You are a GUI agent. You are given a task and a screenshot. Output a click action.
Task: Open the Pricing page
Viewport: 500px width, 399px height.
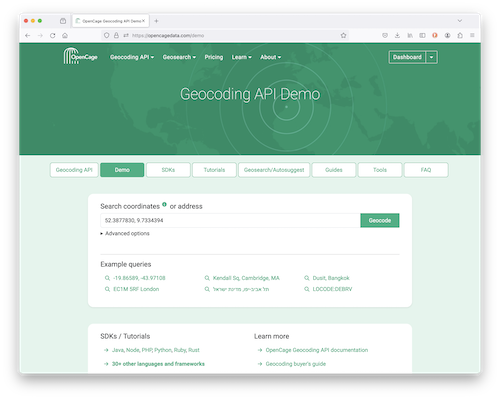(x=214, y=57)
